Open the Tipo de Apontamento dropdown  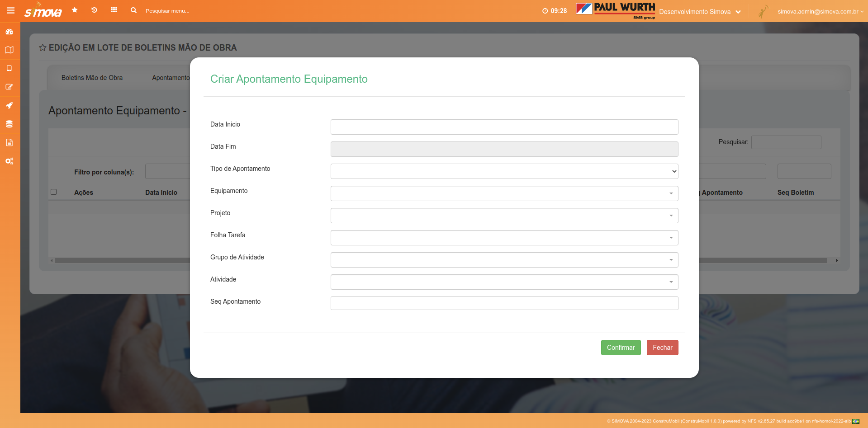[x=504, y=171]
